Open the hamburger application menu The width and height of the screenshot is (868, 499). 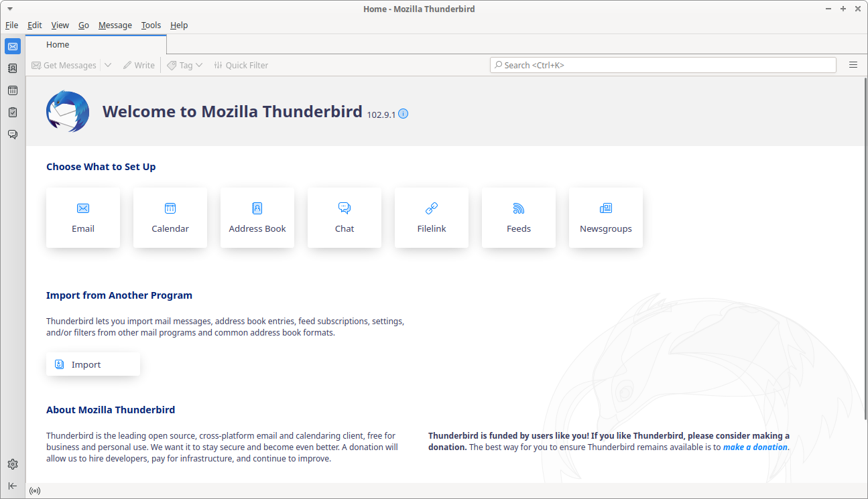point(853,65)
